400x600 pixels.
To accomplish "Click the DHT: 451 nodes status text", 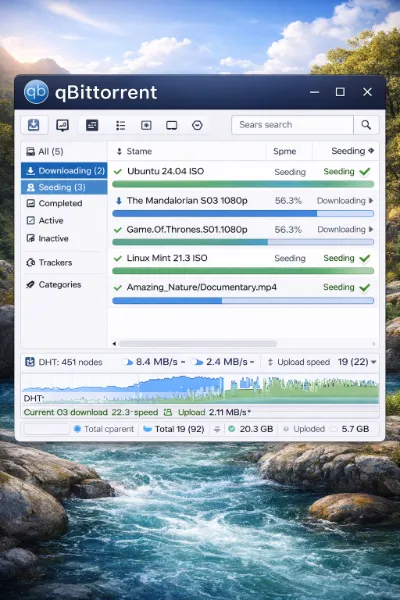I will pyautogui.click(x=70, y=362).
